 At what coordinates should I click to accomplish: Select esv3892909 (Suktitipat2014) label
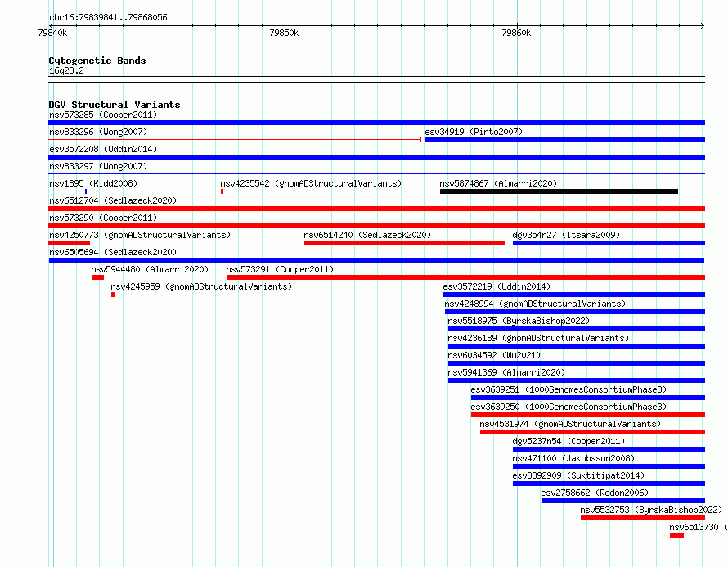pos(578,475)
